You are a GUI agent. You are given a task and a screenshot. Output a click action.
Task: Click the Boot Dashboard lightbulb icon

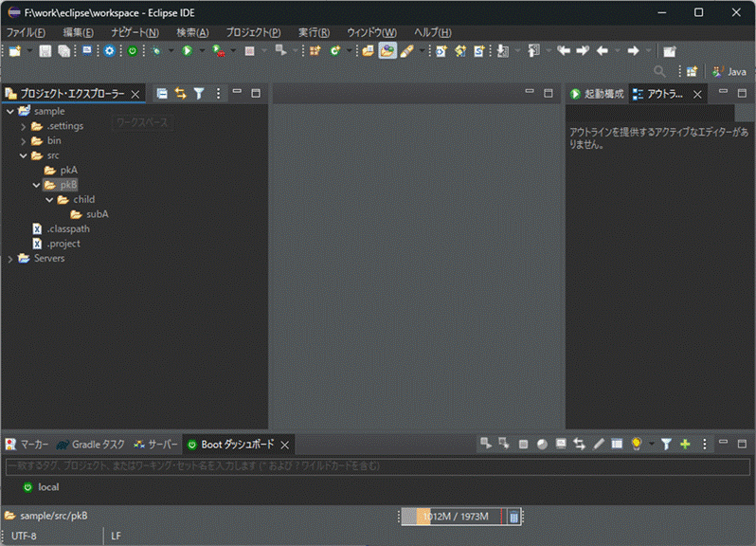point(636,444)
